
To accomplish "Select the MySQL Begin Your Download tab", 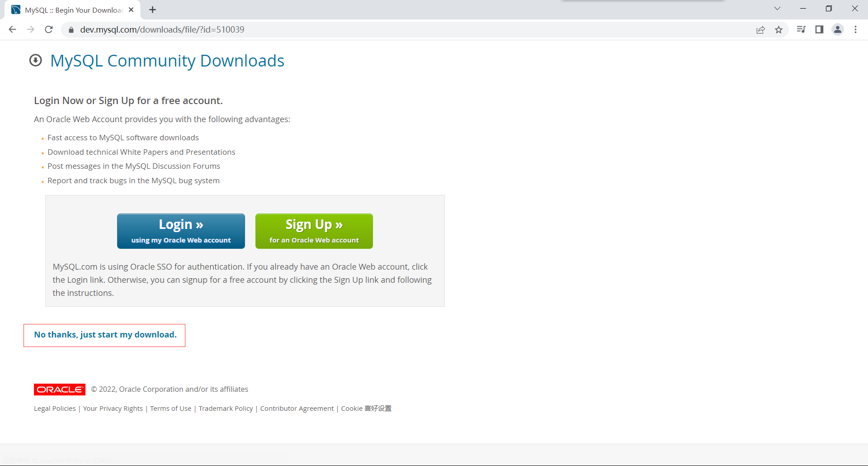I will [72, 10].
